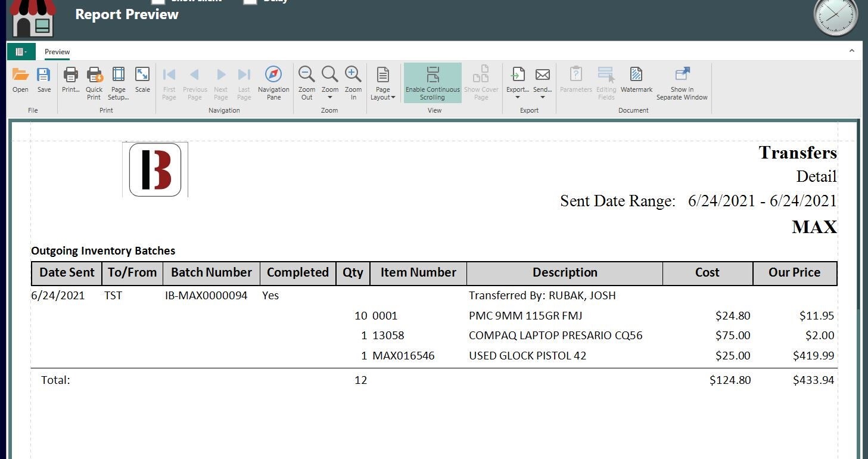Image resolution: width=868 pixels, height=459 pixels.
Task: Select the Preview ribbon tab
Action: pyautogui.click(x=57, y=52)
